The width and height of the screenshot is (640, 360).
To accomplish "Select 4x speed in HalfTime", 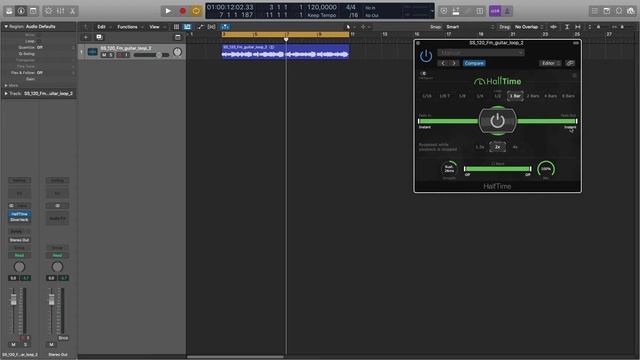I will point(515,147).
